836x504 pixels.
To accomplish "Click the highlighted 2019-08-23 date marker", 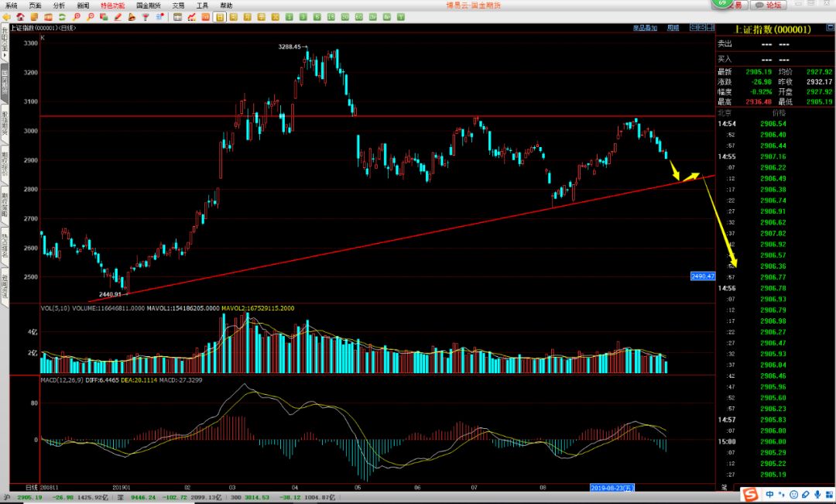I will coord(612,488).
